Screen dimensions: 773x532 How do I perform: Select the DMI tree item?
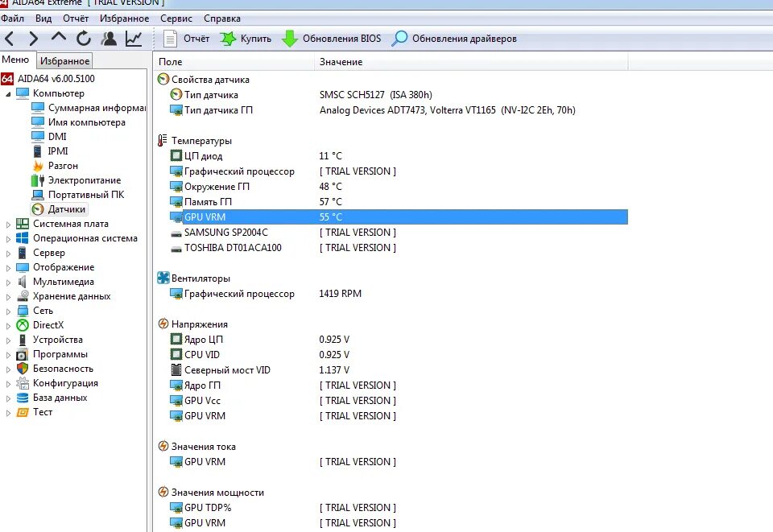coord(57,137)
